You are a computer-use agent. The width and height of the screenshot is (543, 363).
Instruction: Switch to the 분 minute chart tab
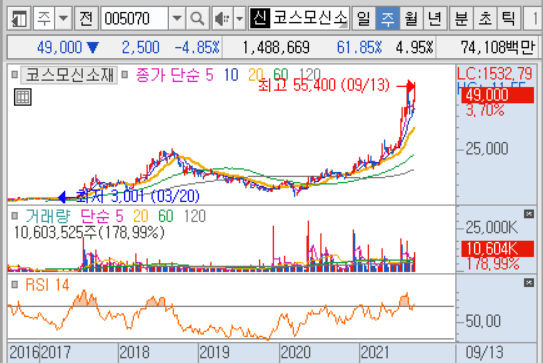click(462, 18)
